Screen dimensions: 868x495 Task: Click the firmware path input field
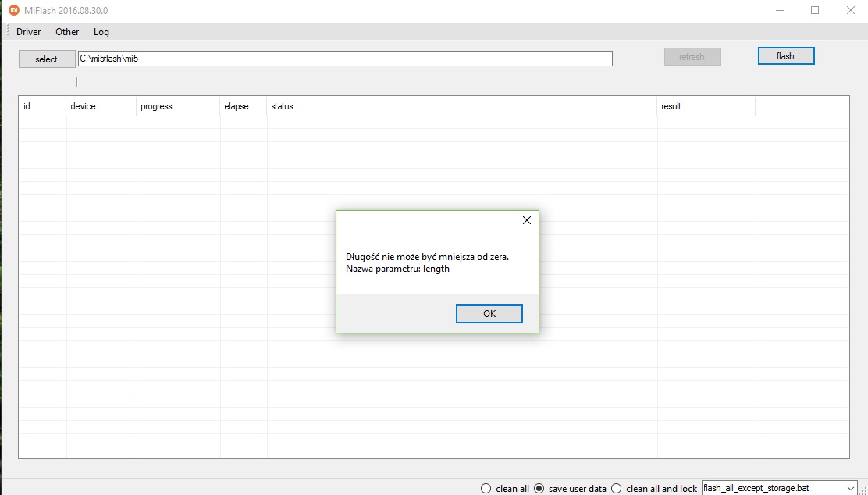(344, 59)
